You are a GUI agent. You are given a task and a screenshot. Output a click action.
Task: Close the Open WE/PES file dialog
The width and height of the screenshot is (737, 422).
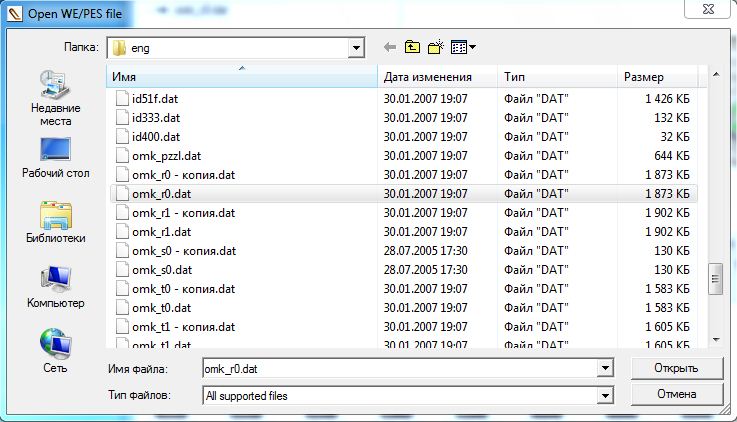(708, 9)
